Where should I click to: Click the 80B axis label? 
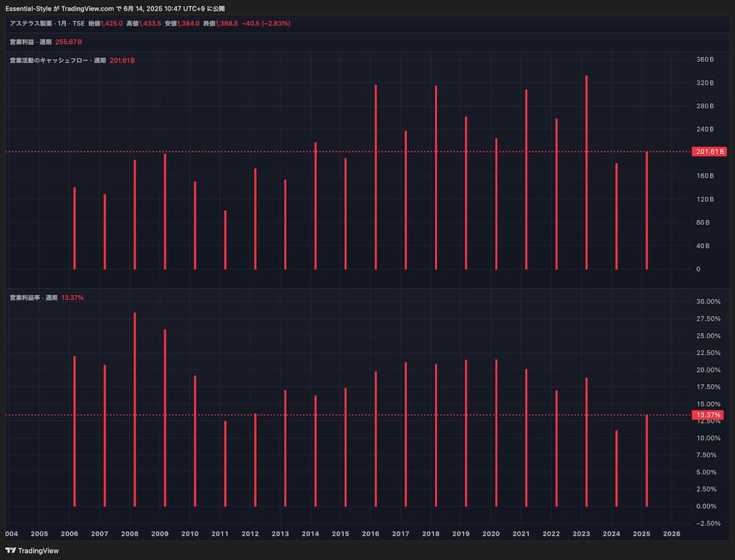(x=703, y=223)
